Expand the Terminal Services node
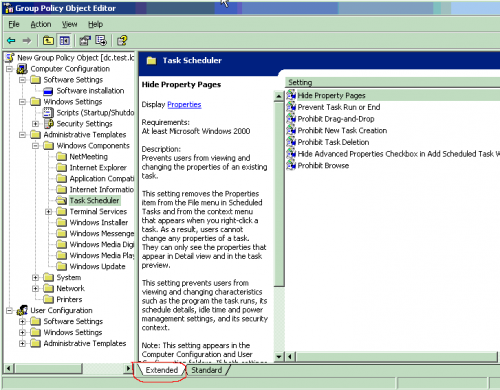Viewport: 500px width, 390px height. pos(48,212)
